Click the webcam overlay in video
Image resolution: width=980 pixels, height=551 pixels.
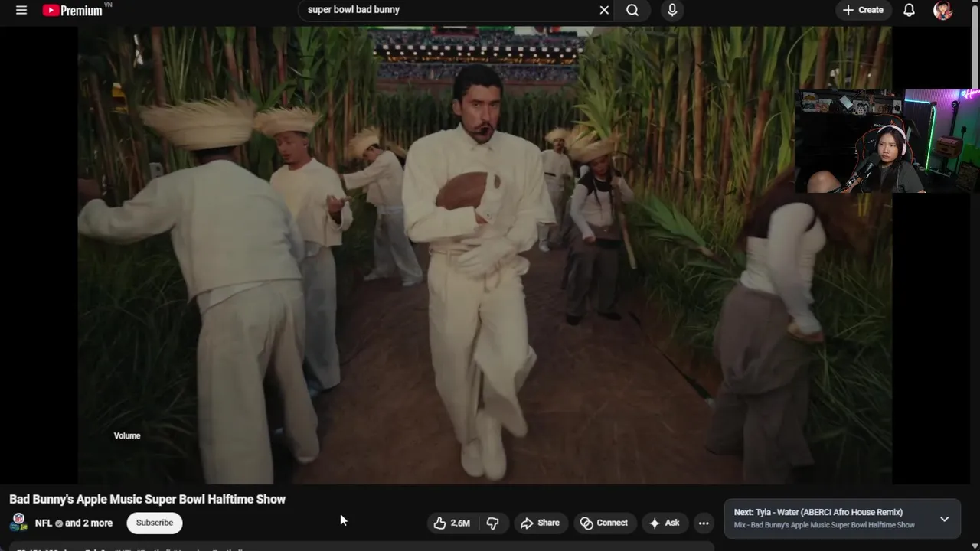887,141
